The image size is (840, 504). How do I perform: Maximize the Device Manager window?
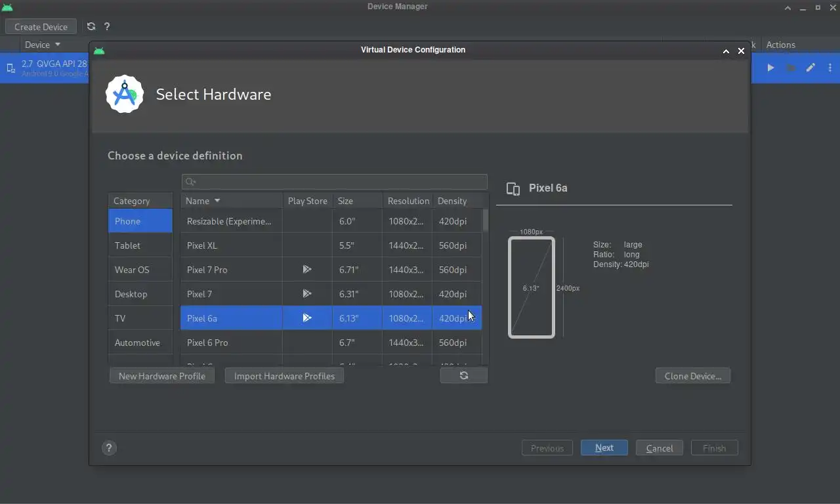(x=818, y=8)
